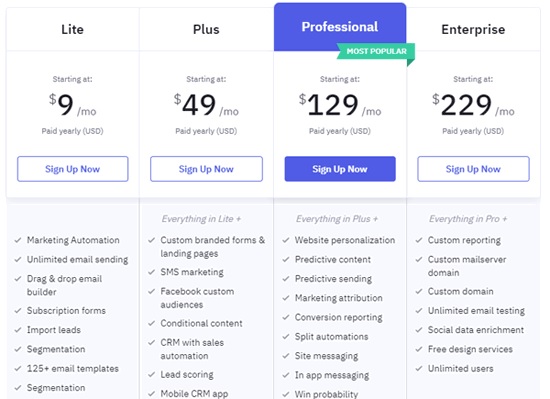
Task: Click the Most Popular ribbon badge
Action: click(x=376, y=52)
